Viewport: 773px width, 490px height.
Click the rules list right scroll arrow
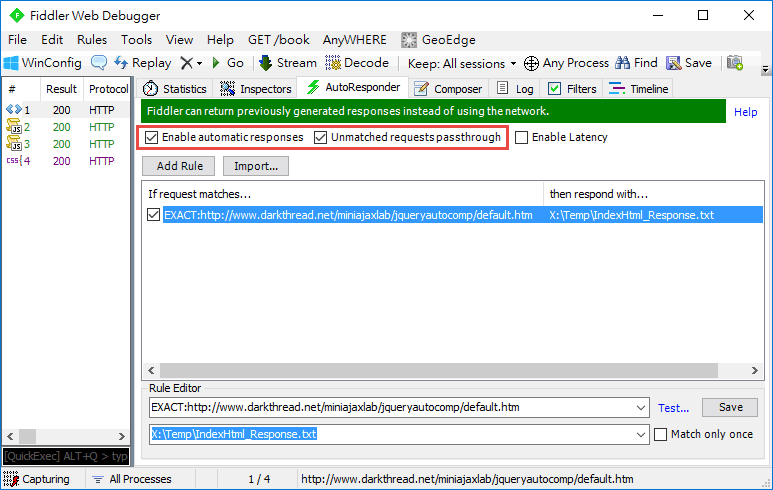pos(754,370)
